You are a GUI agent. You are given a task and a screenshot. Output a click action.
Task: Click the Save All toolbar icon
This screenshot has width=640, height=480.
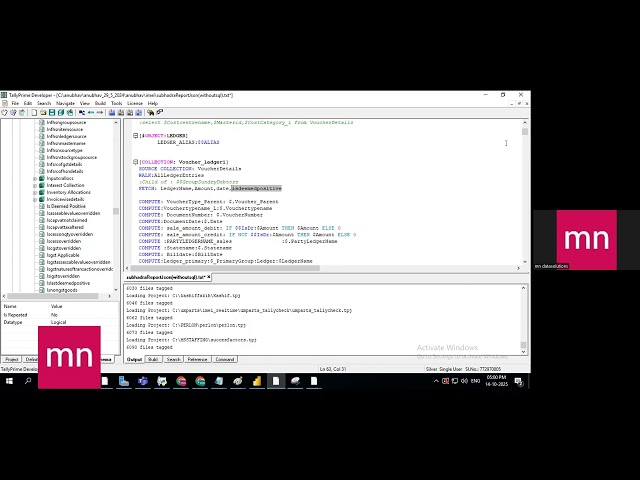coord(61,112)
